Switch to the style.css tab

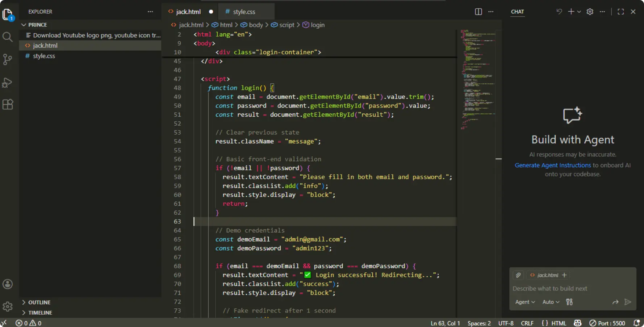243,12
